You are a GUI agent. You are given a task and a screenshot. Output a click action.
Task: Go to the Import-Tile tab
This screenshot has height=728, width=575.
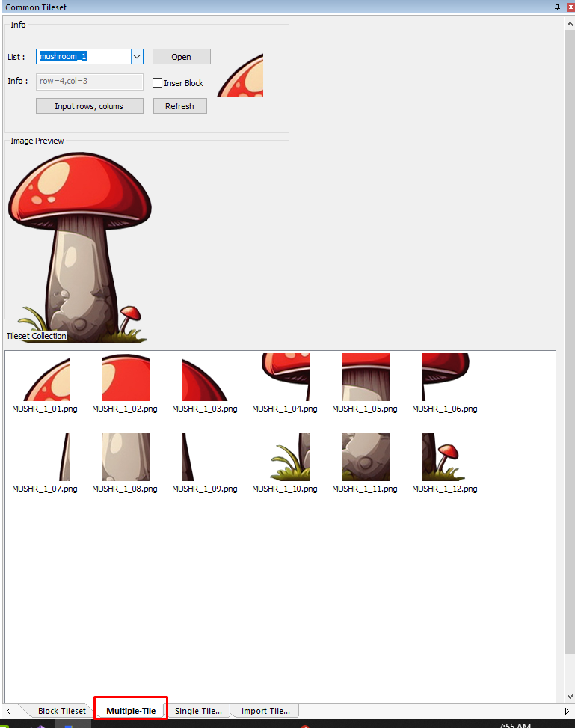pos(265,711)
